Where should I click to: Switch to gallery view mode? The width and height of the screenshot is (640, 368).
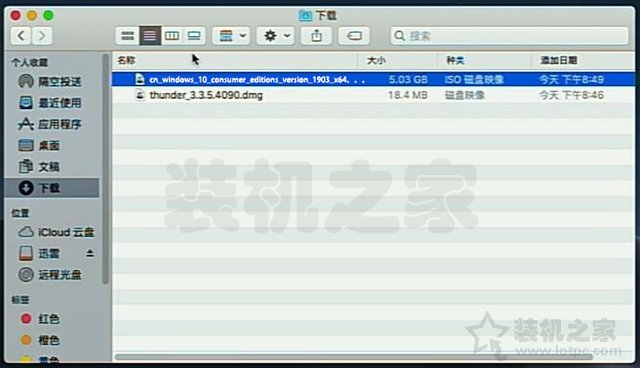(194, 36)
